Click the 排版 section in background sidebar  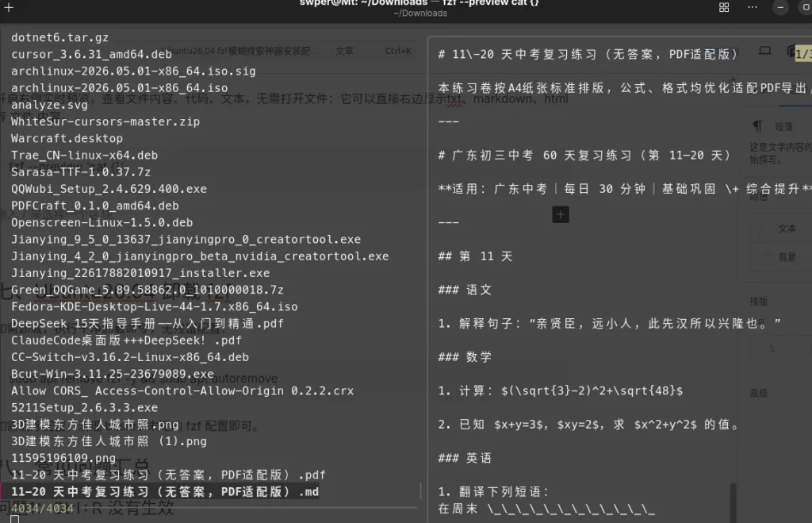point(759,301)
